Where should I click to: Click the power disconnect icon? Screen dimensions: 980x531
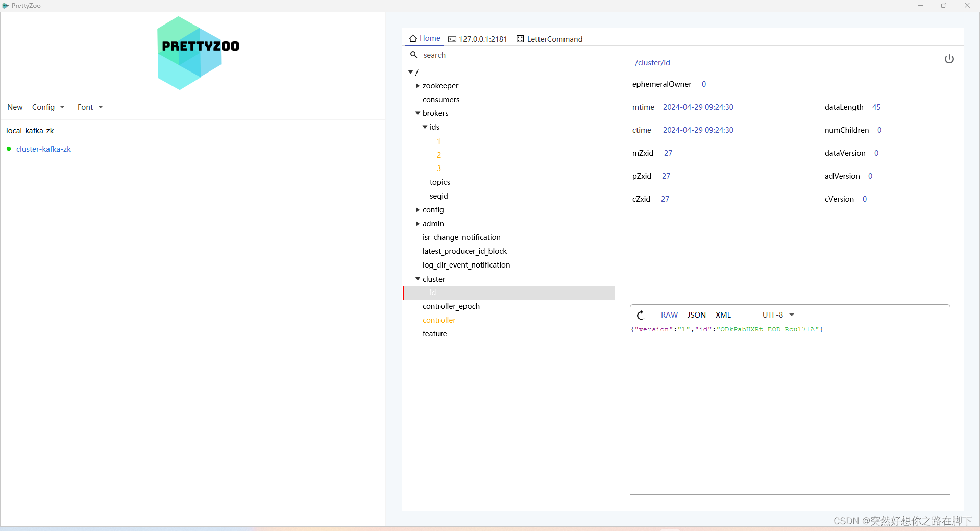949,59
